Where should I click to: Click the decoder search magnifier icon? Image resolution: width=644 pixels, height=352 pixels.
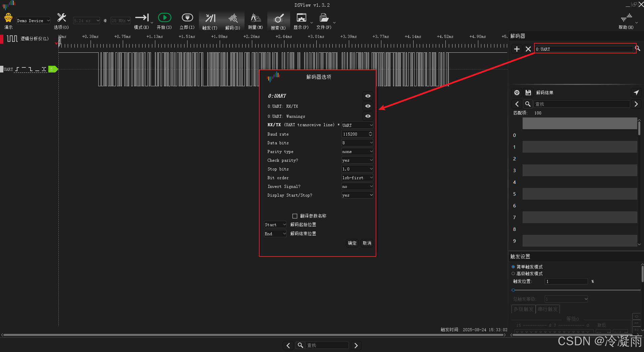click(638, 49)
